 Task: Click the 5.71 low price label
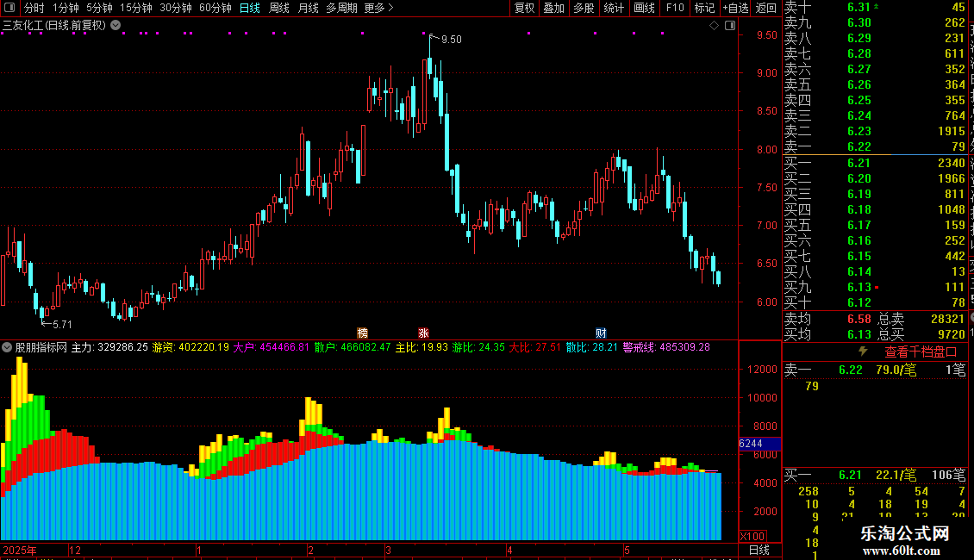point(62,324)
